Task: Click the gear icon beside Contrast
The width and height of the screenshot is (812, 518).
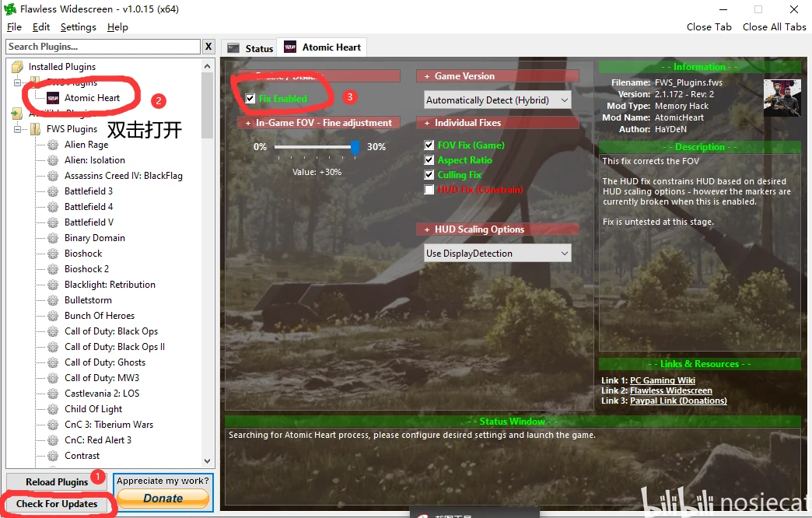Action: [53, 455]
